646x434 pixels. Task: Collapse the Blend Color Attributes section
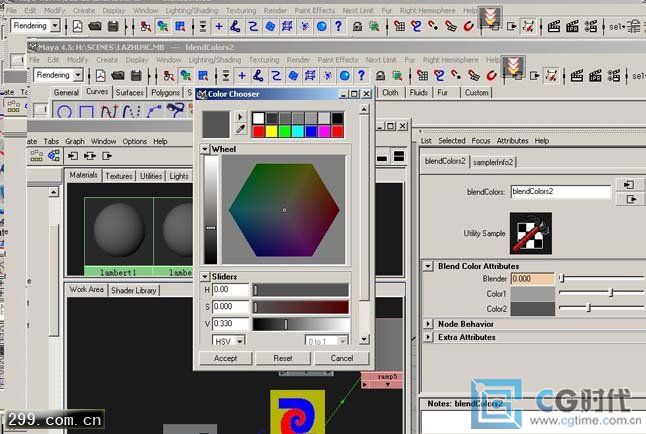pyautogui.click(x=428, y=266)
